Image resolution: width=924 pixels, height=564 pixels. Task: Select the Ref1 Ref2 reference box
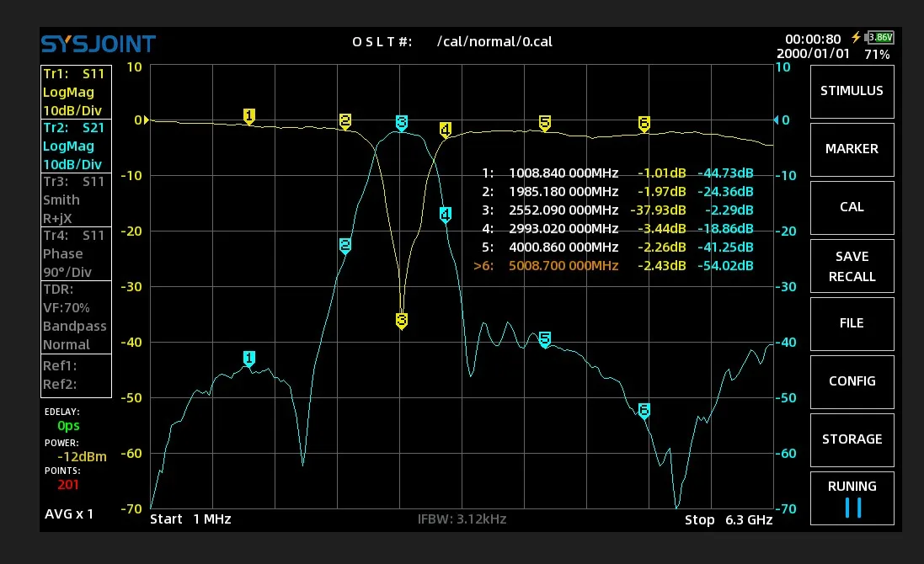pyautogui.click(x=76, y=375)
